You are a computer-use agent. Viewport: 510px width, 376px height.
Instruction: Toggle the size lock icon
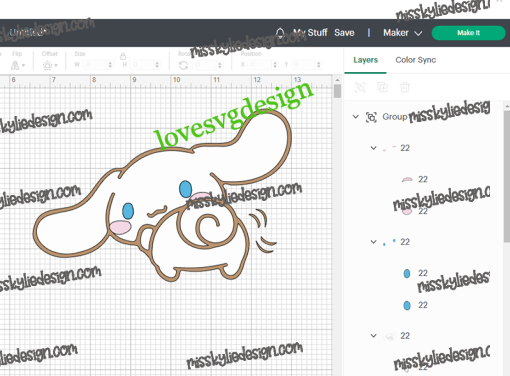click(x=123, y=56)
